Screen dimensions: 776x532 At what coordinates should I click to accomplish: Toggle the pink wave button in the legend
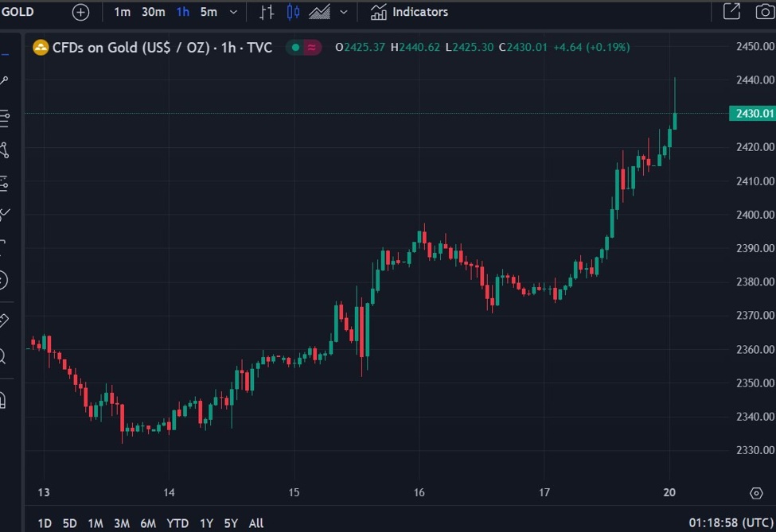(310, 48)
